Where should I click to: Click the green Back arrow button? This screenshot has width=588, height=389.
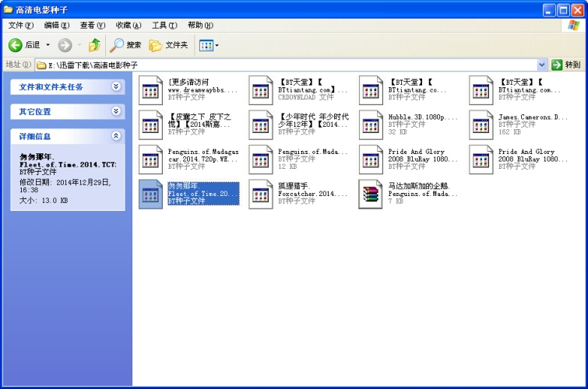16,45
